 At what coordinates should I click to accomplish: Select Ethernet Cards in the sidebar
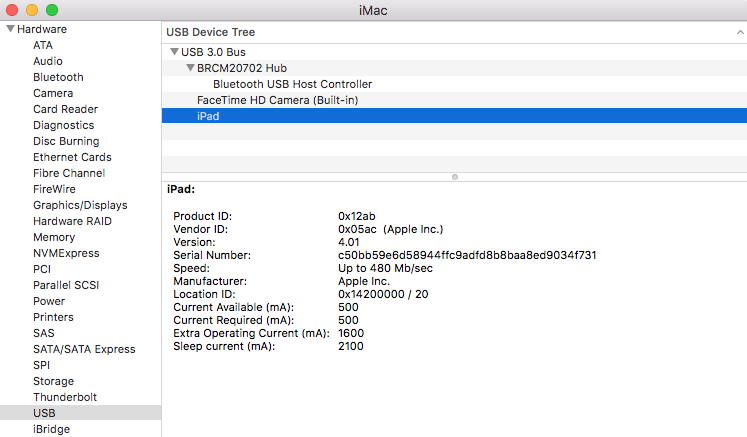72,157
